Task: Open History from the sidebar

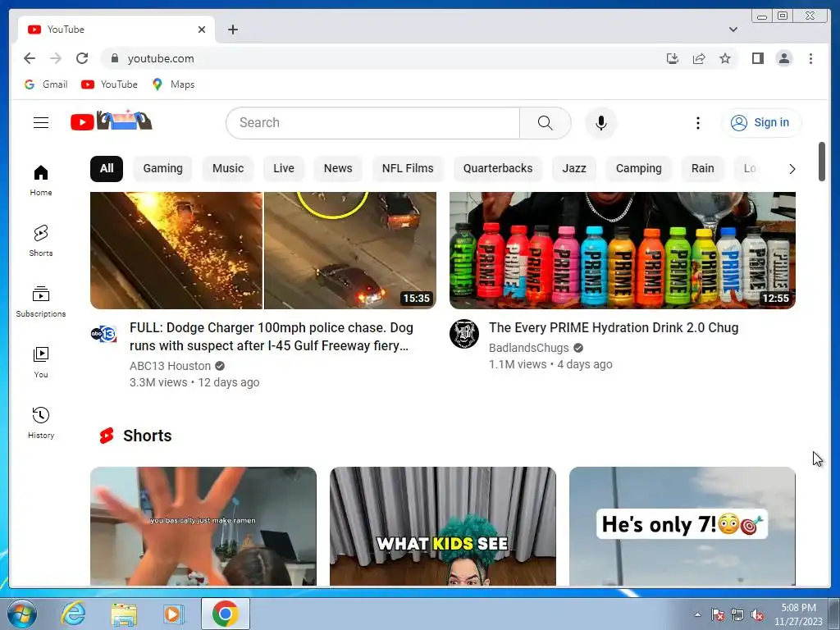Action: pos(41,422)
